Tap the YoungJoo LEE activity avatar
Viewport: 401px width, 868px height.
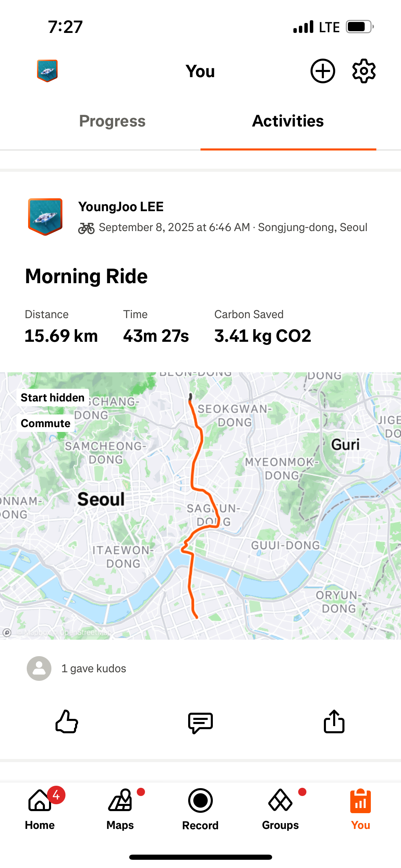coord(45,217)
